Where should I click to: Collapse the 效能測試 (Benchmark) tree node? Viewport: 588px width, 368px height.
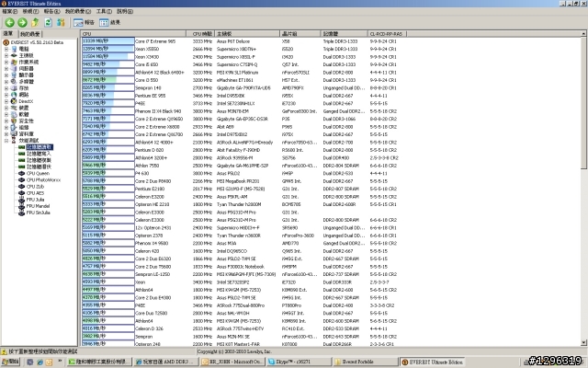point(6,141)
